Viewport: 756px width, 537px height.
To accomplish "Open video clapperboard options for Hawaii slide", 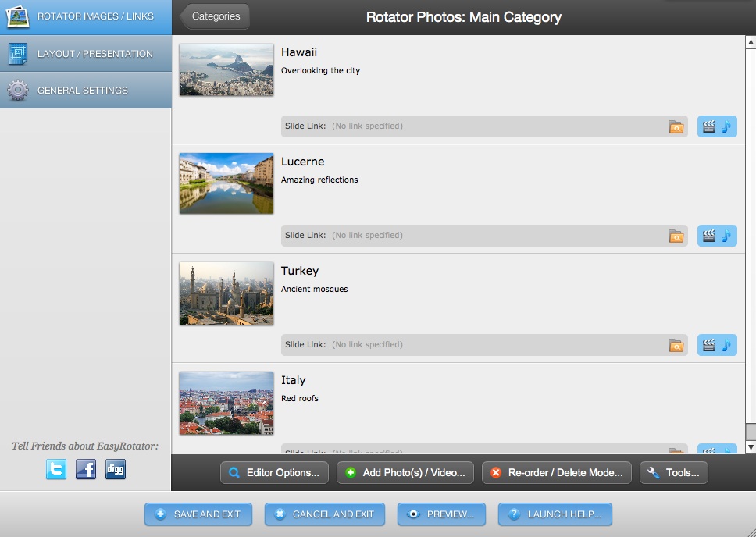I will tap(708, 126).
